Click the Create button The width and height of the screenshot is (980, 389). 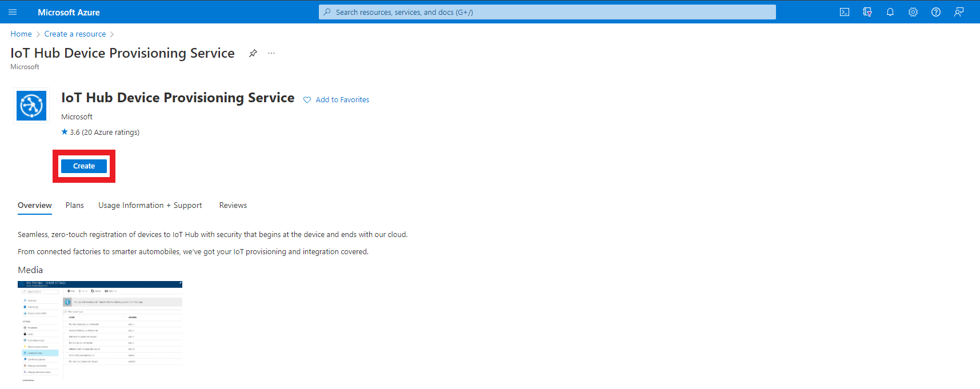(x=84, y=166)
